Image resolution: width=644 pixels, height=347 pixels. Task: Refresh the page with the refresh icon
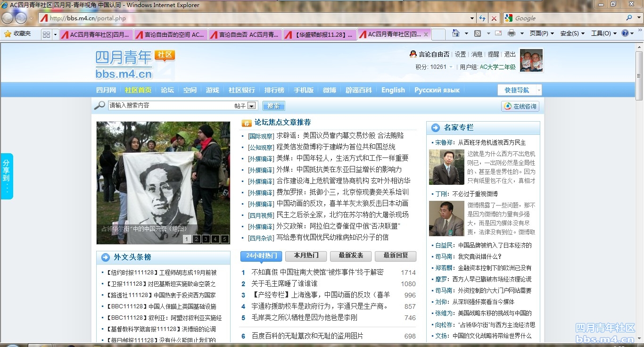[x=482, y=18]
